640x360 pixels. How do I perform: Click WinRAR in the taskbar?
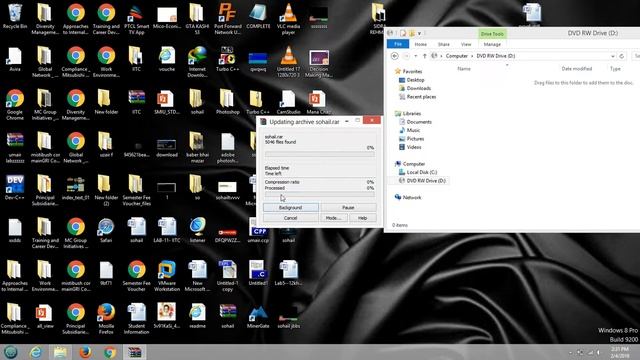coord(134,352)
